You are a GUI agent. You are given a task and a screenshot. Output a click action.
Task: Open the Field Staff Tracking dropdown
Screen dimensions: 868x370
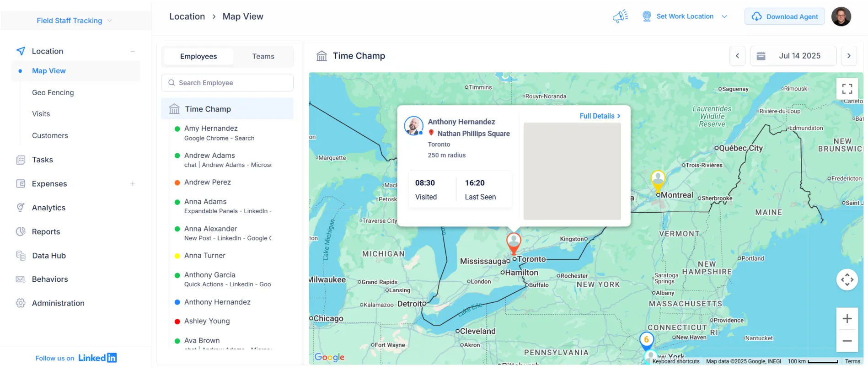coord(75,21)
